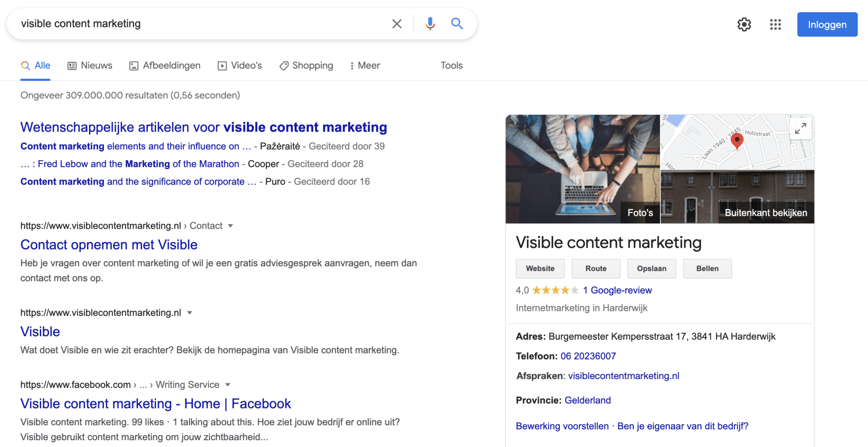
Task: Open the 1 Google-review link
Action: [x=617, y=290]
